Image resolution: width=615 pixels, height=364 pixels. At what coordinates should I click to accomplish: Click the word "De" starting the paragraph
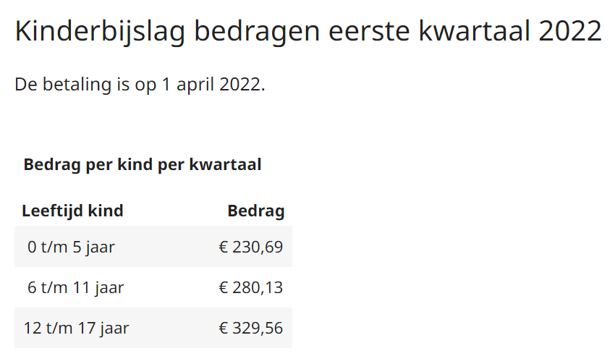click(25, 85)
